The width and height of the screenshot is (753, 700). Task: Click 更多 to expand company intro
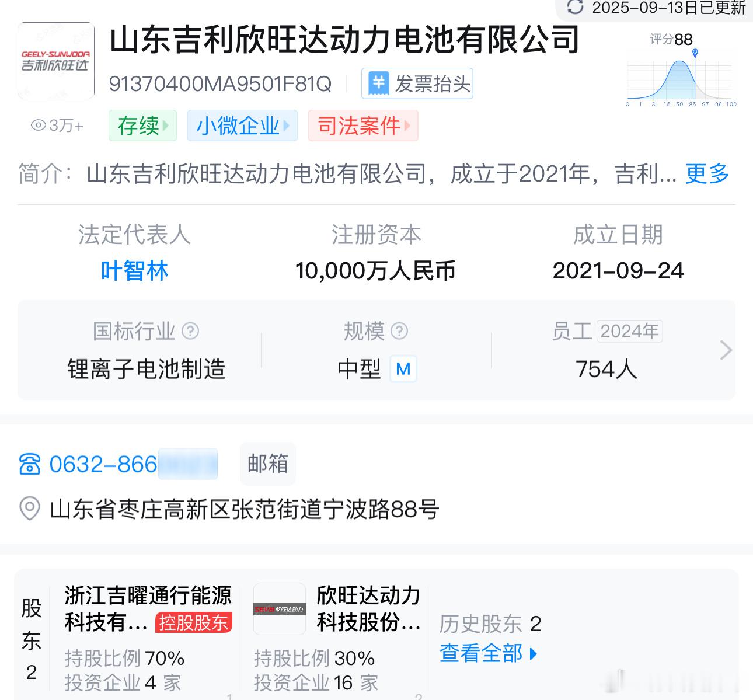707,173
